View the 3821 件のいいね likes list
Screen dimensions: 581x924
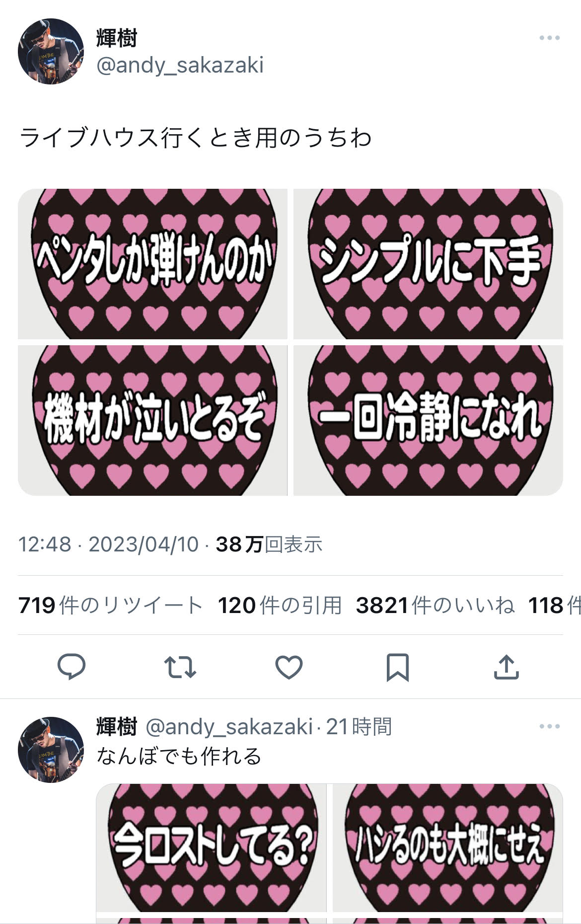tap(435, 605)
